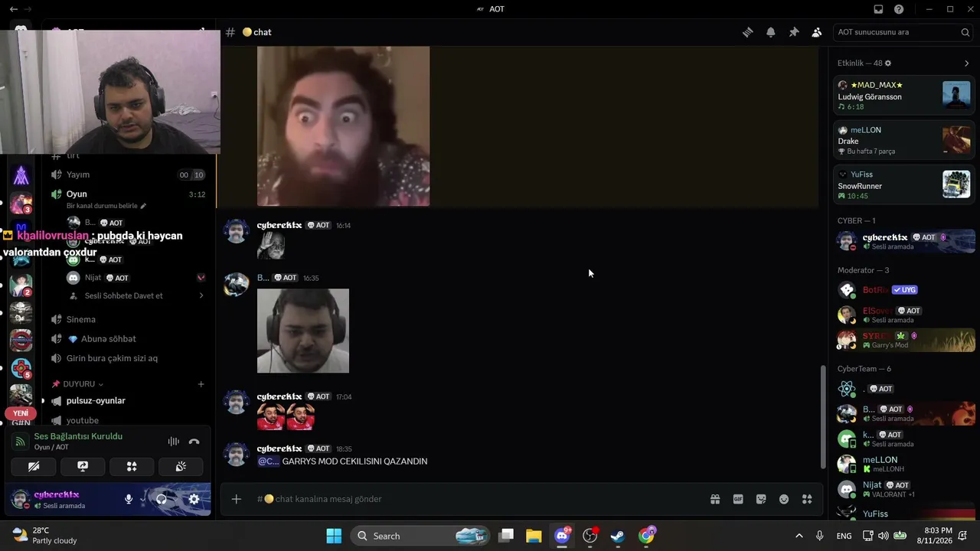Show pinned messages with the pin icon
Viewport: 980px width, 551px height.
(x=794, y=32)
